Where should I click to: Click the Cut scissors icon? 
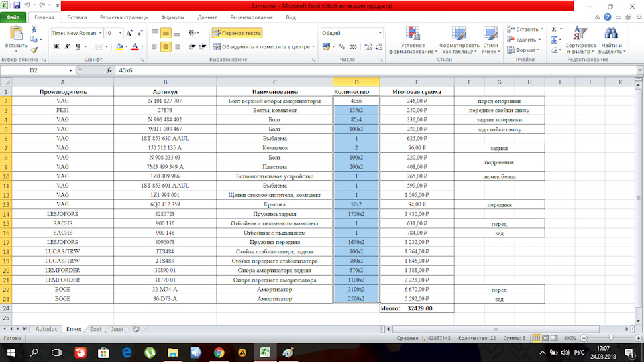pos(34,29)
